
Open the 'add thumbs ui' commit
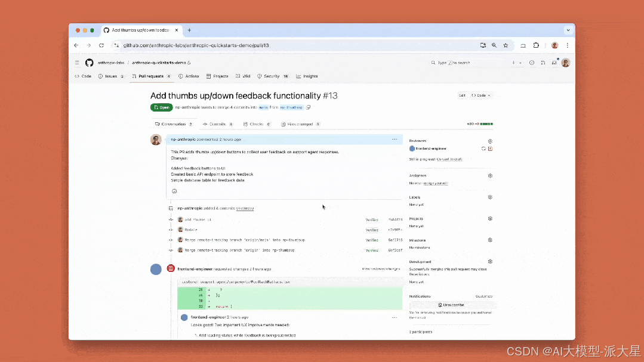(198, 219)
